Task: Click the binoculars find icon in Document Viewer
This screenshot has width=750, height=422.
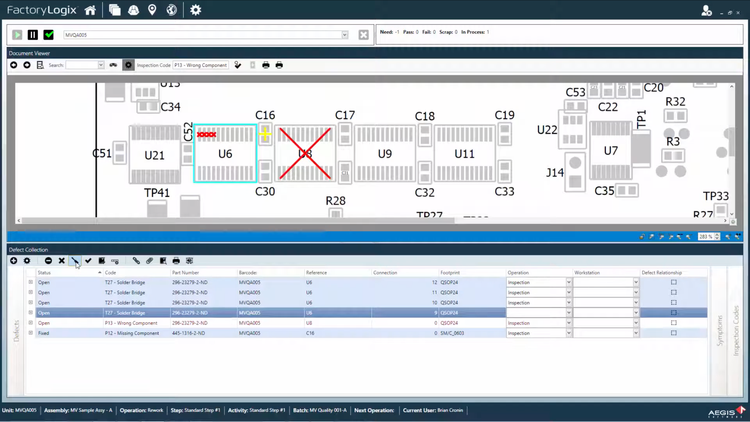Action: click(113, 65)
